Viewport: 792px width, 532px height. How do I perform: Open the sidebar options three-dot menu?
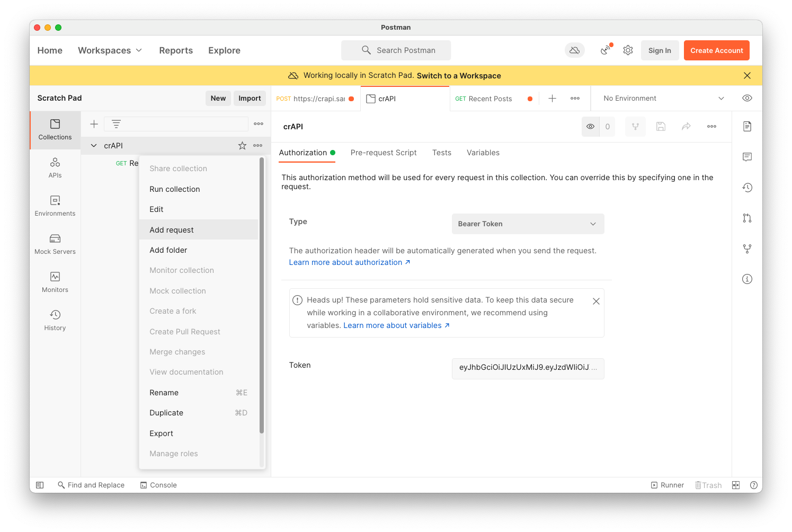coord(259,124)
